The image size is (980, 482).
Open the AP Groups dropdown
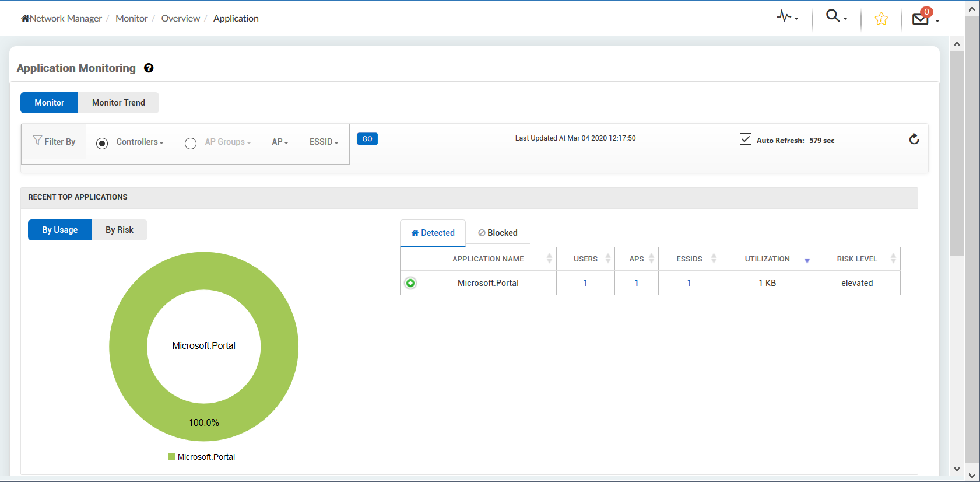tap(228, 142)
